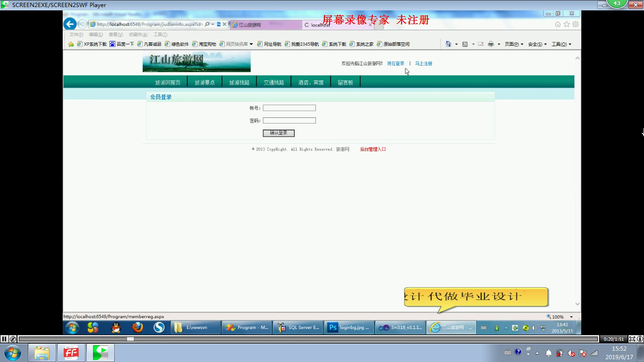Open the QQ penguin icon in taskbar
The height and width of the screenshot is (362, 644).
(x=116, y=328)
